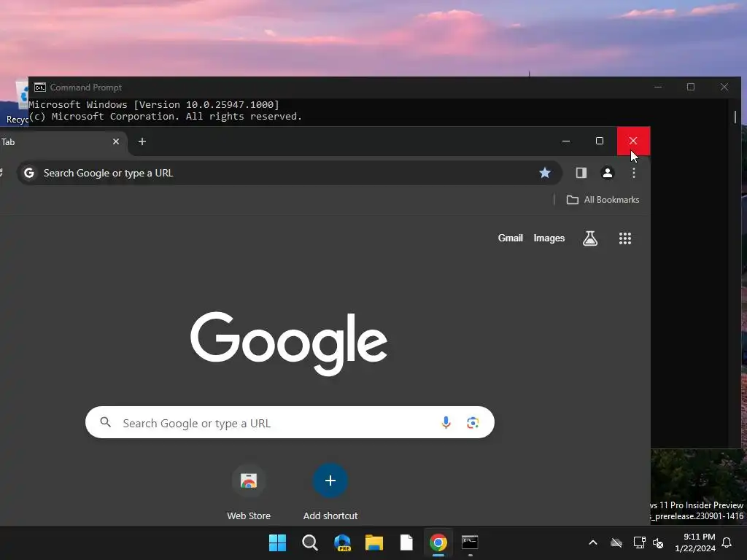This screenshot has width=747, height=560.
Task: Close the current Chrome tab
Action: 116,141
